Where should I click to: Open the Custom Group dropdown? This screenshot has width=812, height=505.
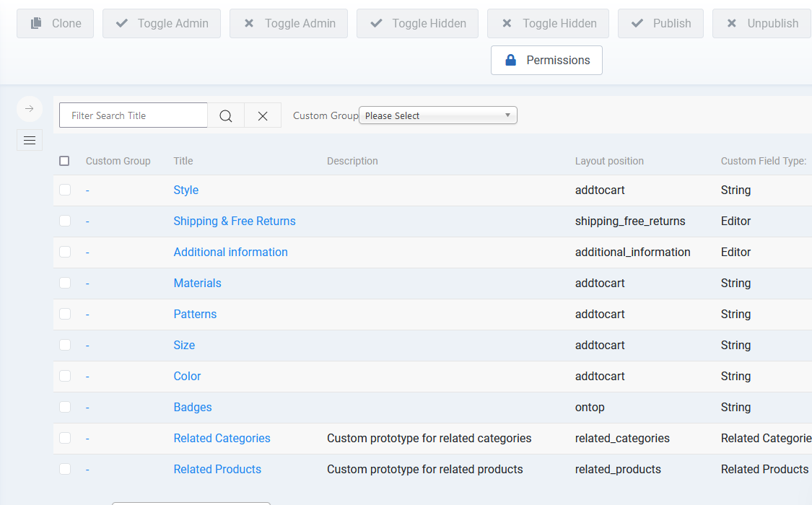[x=437, y=115]
